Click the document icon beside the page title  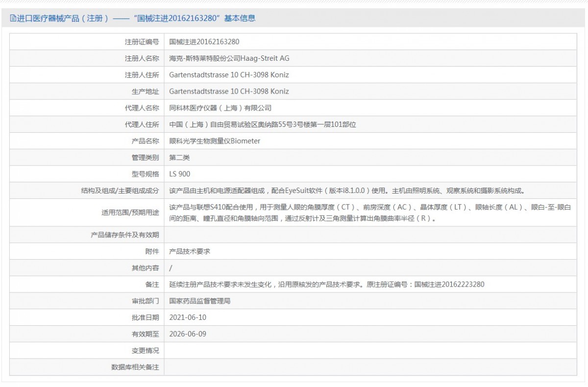point(13,19)
